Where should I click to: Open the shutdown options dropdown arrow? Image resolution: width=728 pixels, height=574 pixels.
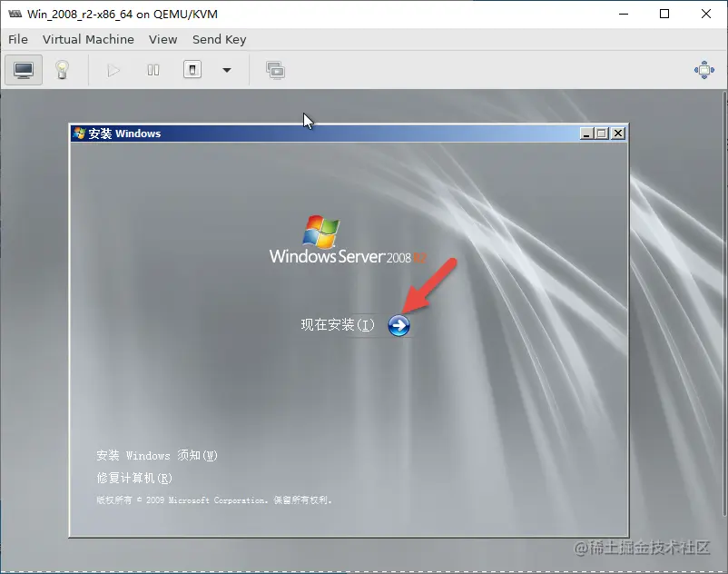point(227,70)
